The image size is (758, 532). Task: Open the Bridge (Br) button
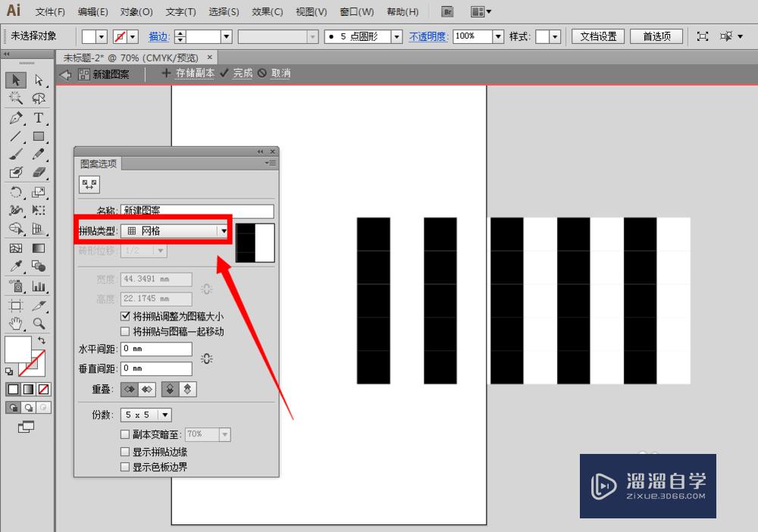(448, 11)
